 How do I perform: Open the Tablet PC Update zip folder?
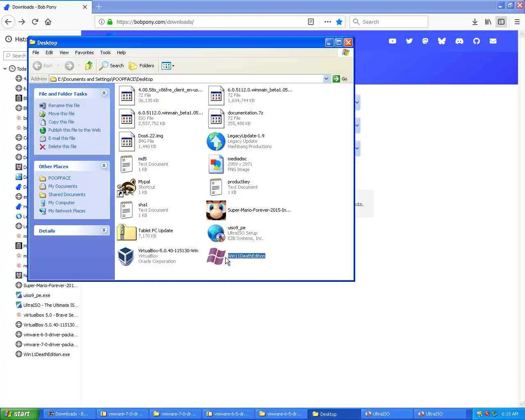tap(126, 233)
